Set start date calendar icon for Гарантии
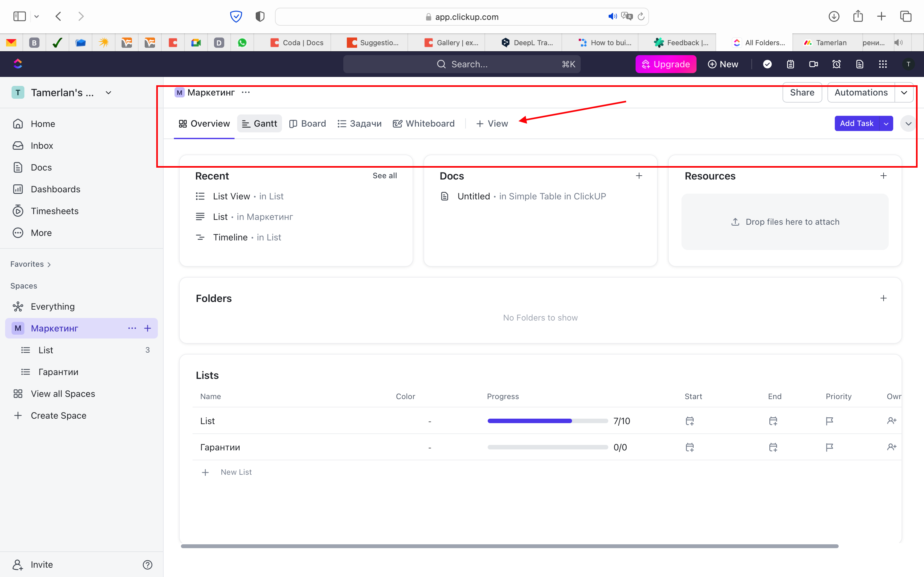The height and width of the screenshot is (577, 924). click(689, 447)
